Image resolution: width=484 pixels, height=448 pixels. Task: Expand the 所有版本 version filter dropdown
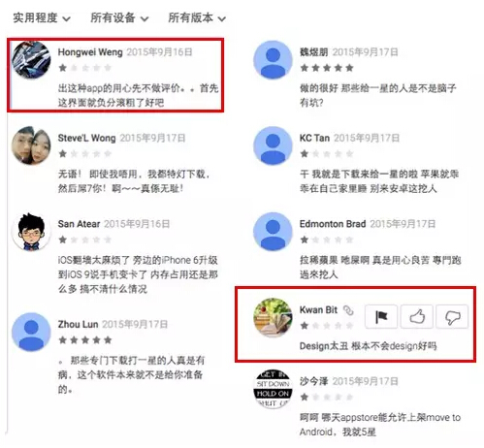(x=197, y=17)
